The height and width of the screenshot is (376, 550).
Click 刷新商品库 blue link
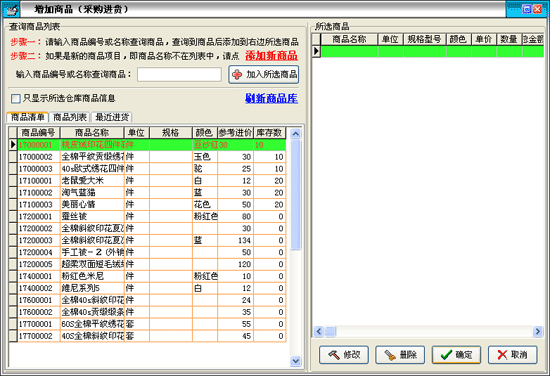tap(271, 99)
